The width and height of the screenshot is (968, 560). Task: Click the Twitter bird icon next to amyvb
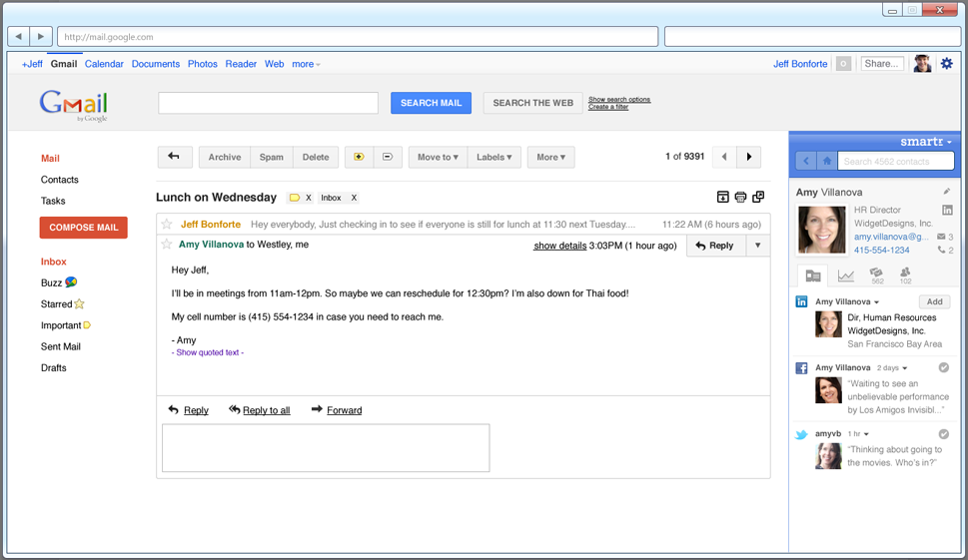pyautogui.click(x=801, y=435)
